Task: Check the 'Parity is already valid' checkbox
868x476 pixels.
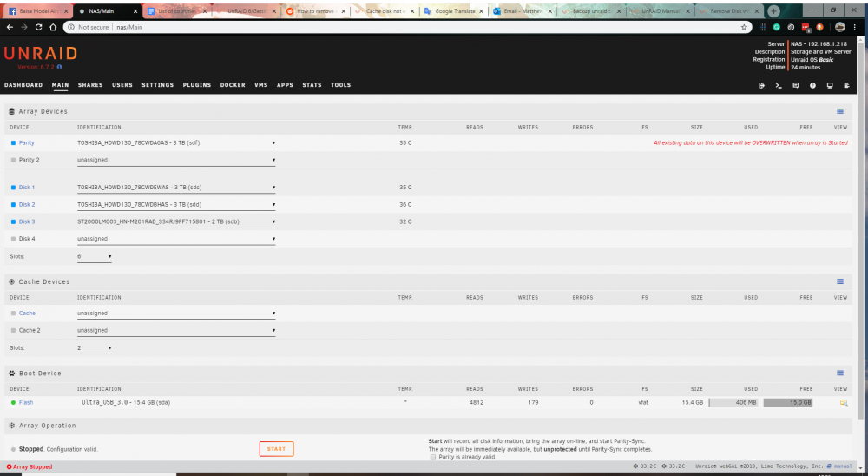Action: click(433, 457)
